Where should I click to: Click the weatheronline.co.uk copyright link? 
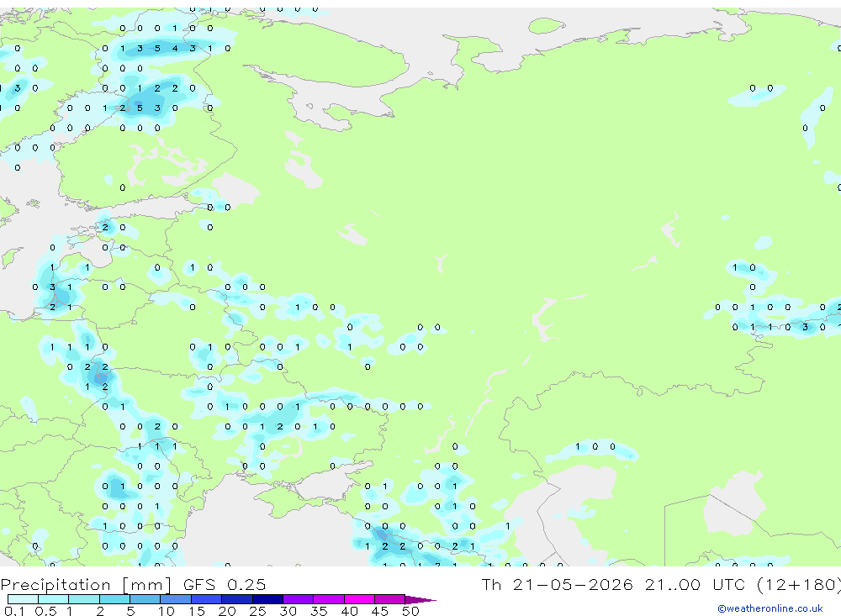[770, 608]
